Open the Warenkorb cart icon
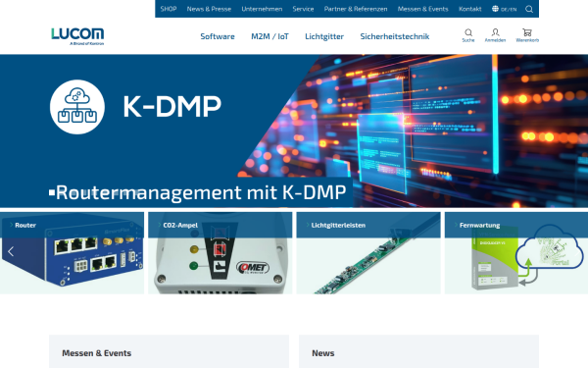Viewport: 588px width, 368px height. pos(527,35)
